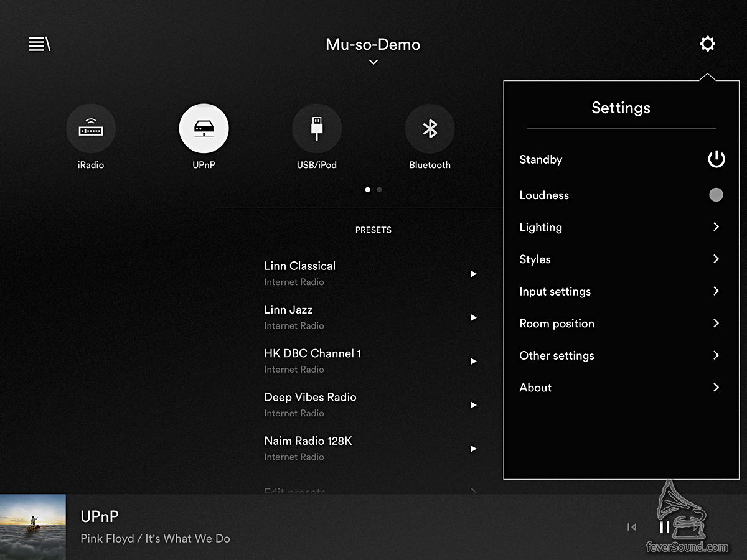Open the now-playing album artwork
Image resolution: width=747 pixels, height=560 pixels.
33,527
